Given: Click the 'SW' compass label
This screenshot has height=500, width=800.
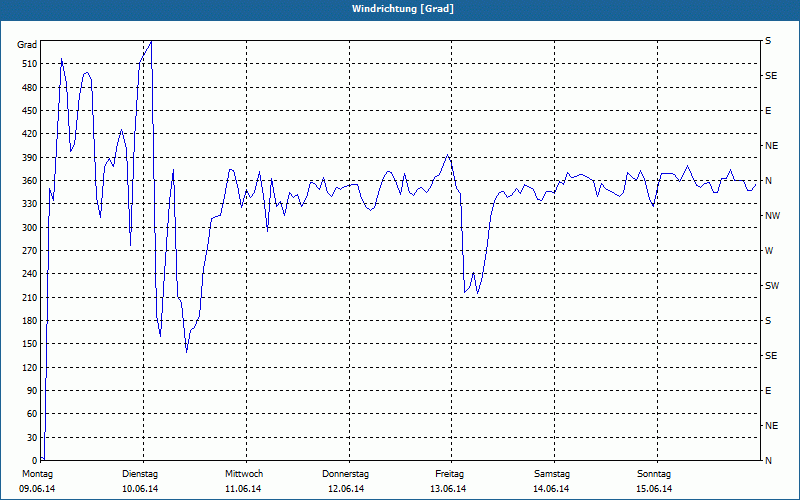Looking at the screenshot, I should click(x=772, y=286).
